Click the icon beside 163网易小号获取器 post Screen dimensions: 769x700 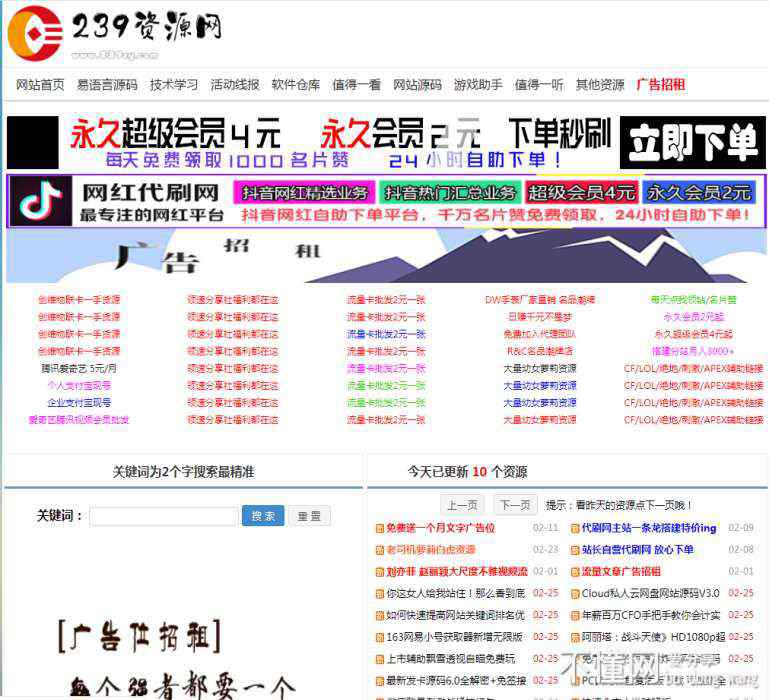point(380,637)
